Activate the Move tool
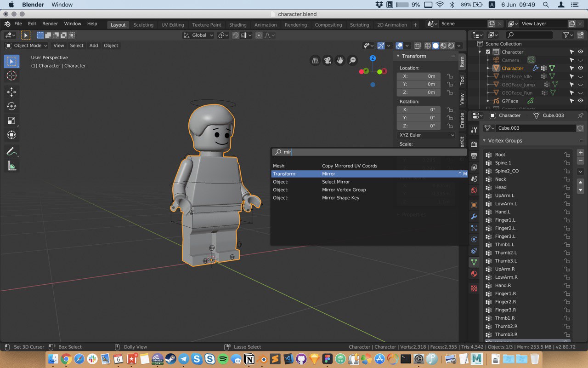This screenshot has height=368, width=588. 12,92
